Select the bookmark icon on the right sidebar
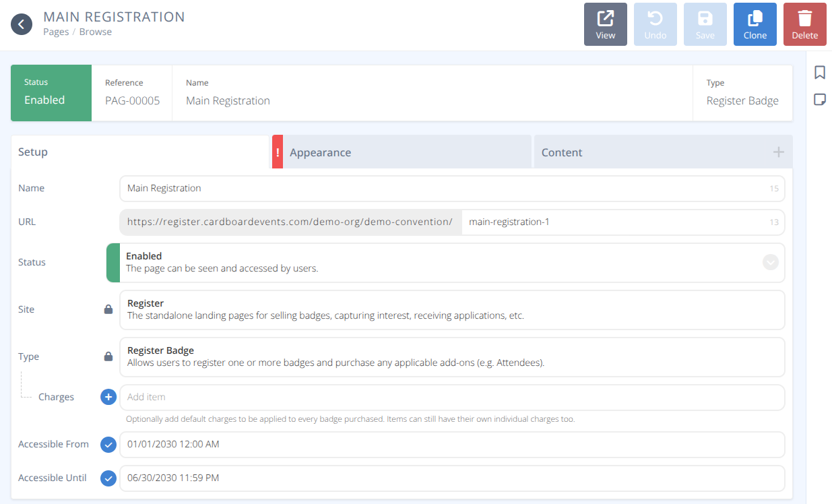The image size is (832, 504). click(x=819, y=72)
